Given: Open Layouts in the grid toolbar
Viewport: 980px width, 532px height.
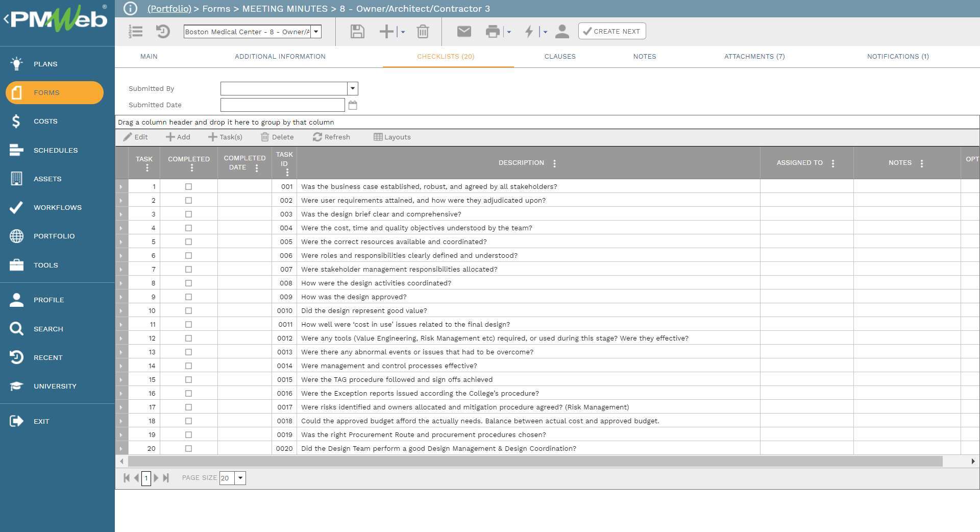Looking at the screenshot, I should point(392,137).
